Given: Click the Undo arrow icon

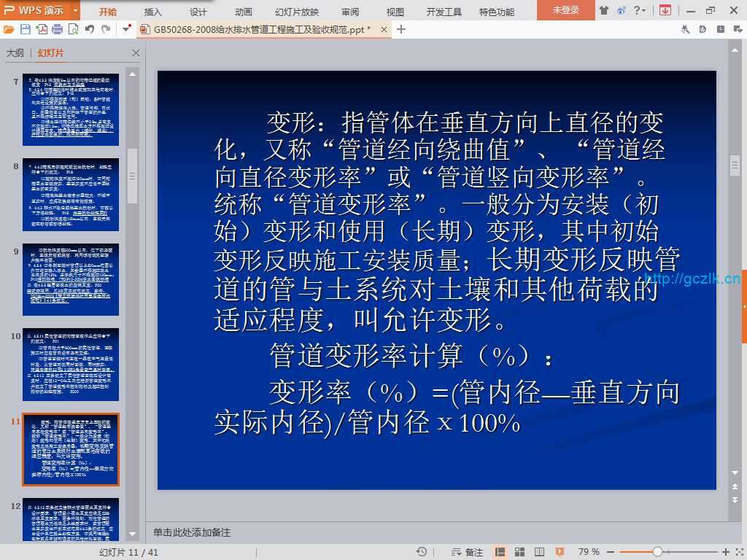Looking at the screenshot, I should 89,29.
